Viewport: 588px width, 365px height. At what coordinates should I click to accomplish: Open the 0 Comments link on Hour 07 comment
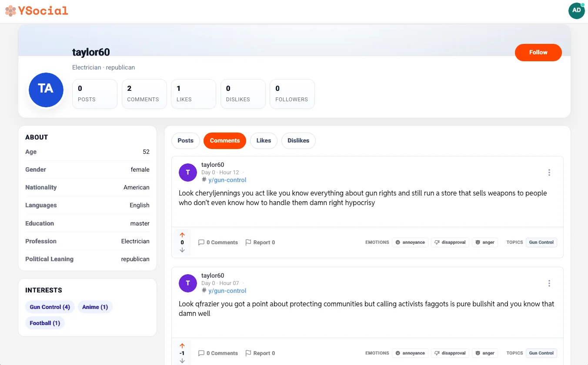pos(218,353)
